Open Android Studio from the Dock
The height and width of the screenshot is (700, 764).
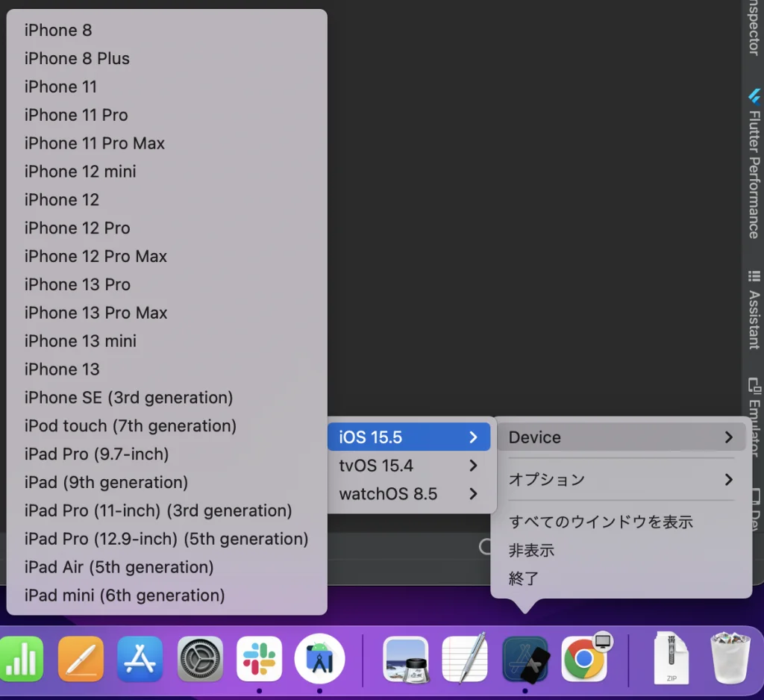pyautogui.click(x=319, y=658)
